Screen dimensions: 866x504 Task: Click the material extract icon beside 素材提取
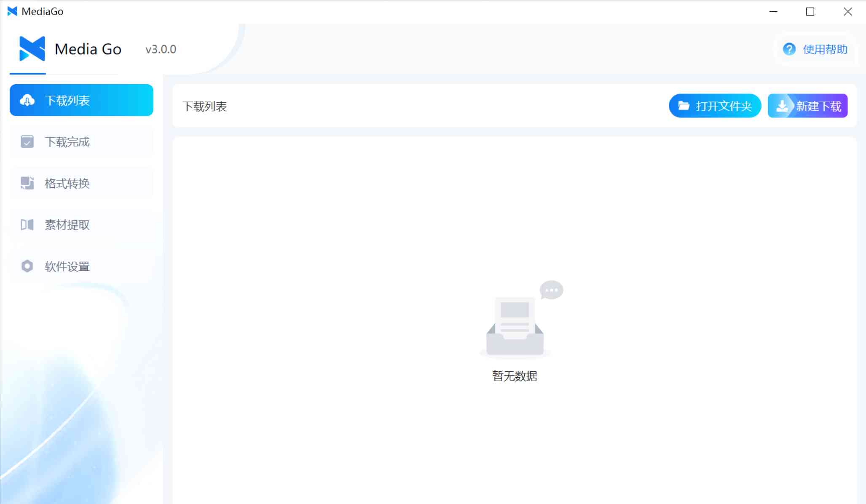(x=27, y=225)
